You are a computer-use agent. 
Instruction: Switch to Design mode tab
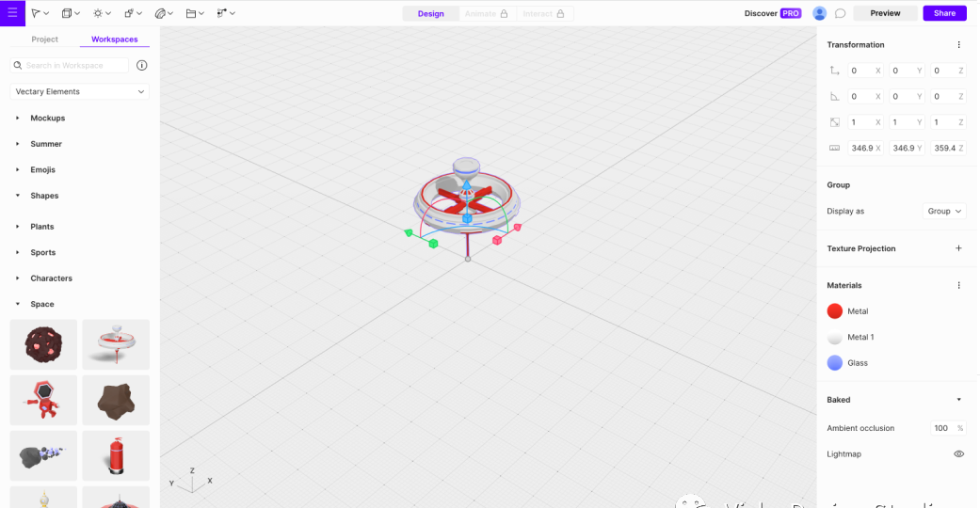tap(430, 14)
